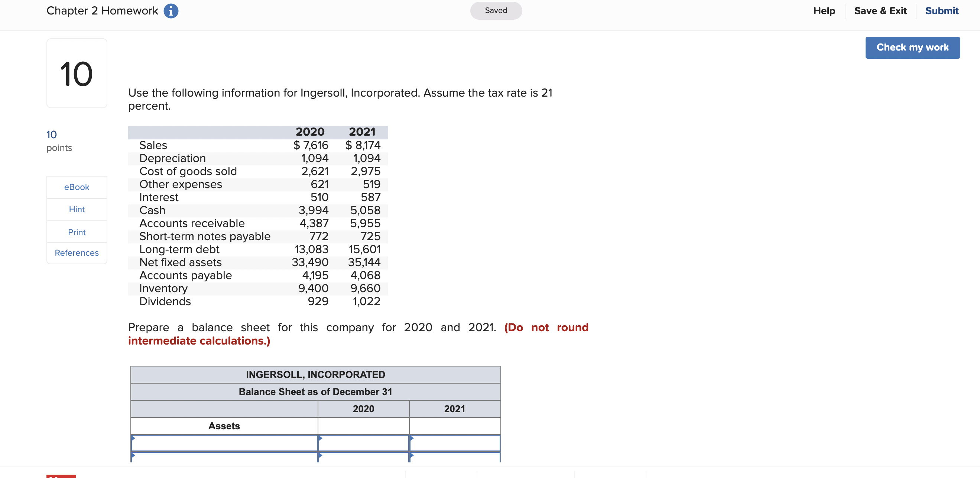980x478 pixels.
Task: Print the current question
Action: pyautogui.click(x=77, y=232)
